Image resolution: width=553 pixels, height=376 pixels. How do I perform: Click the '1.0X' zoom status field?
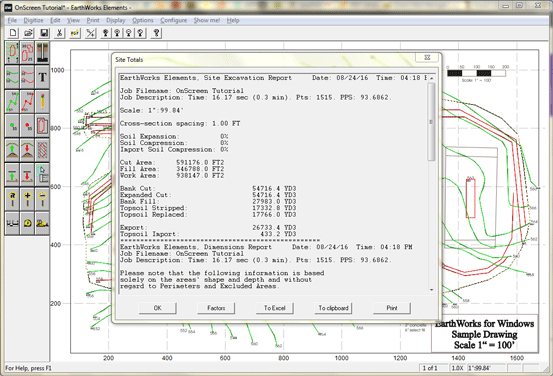[457, 368]
